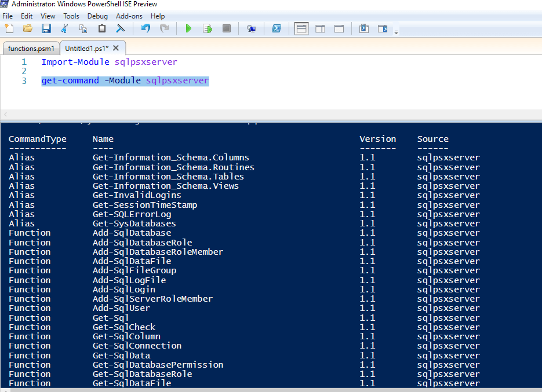Click the Source column header in console

pyautogui.click(x=433, y=139)
